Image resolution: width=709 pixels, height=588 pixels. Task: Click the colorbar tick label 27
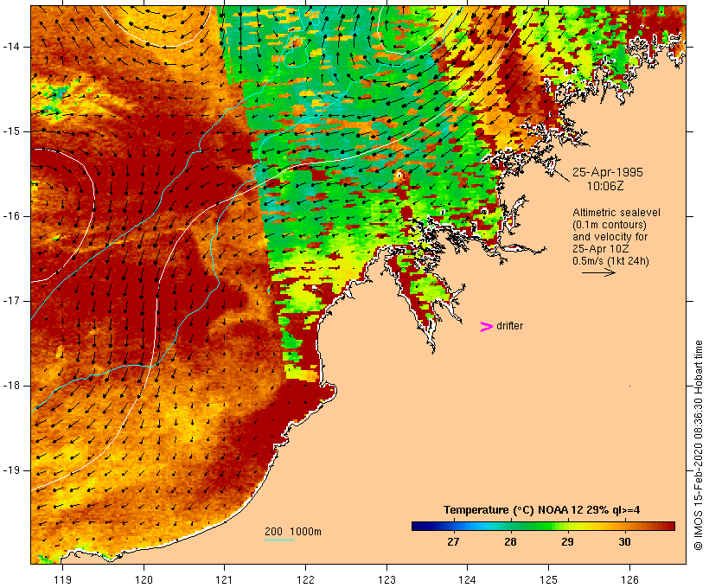(454, 541)
